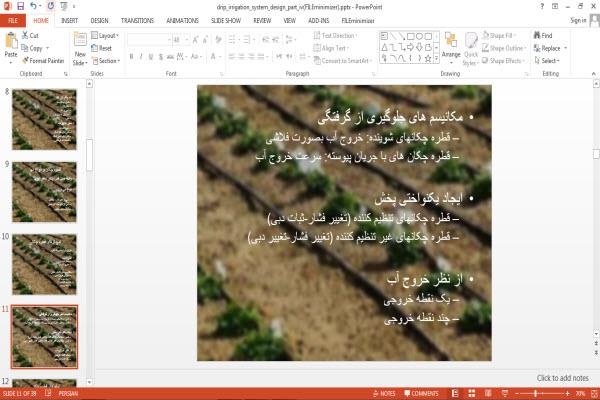The image size is (600, 400).
Task: Click Format Painter brush
Action: coord(43,60)
